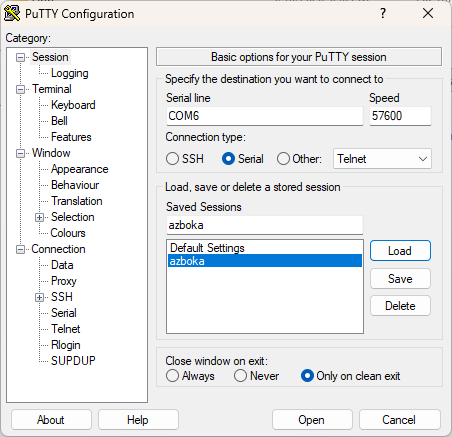The height and width of the screenshot is (437, 452).
Task: Open the Data settings category
Action: 62,265
